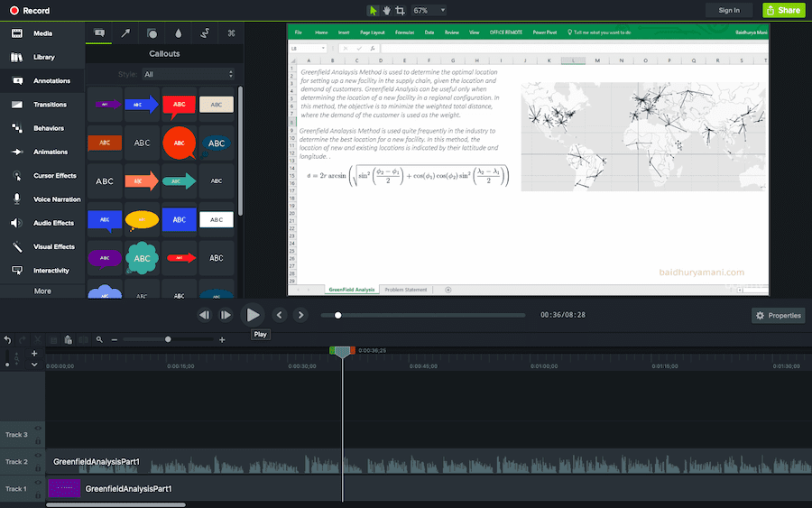The height and width of the screenshot is (508, 812).
Task: Click the timeline playhead marker
Action: tap(342, 352)
